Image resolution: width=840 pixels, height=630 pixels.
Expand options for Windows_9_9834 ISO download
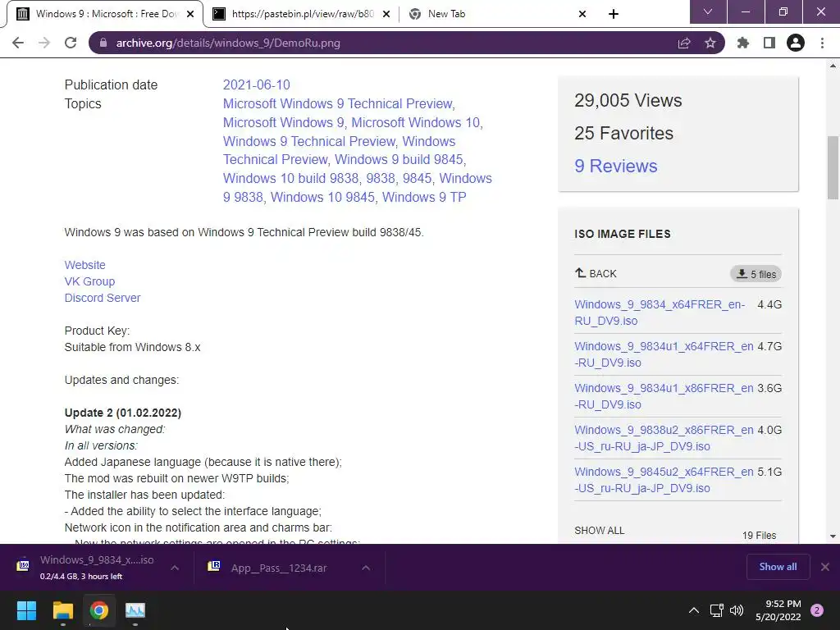175,568
